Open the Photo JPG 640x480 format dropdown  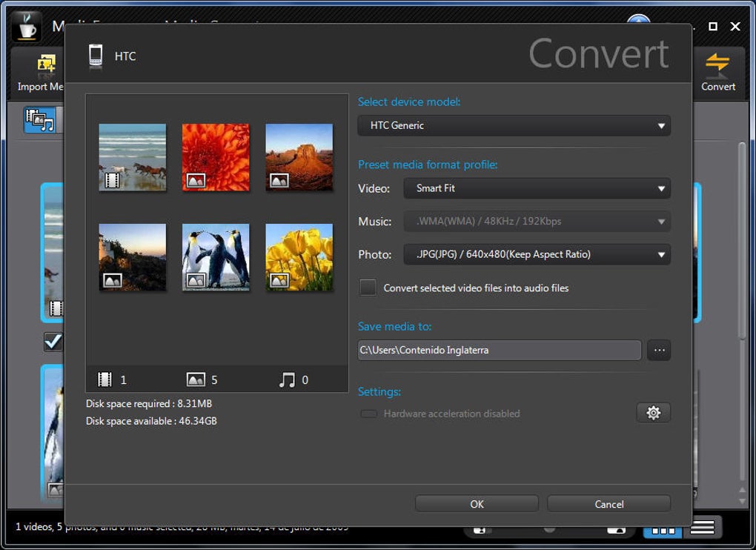537,254
